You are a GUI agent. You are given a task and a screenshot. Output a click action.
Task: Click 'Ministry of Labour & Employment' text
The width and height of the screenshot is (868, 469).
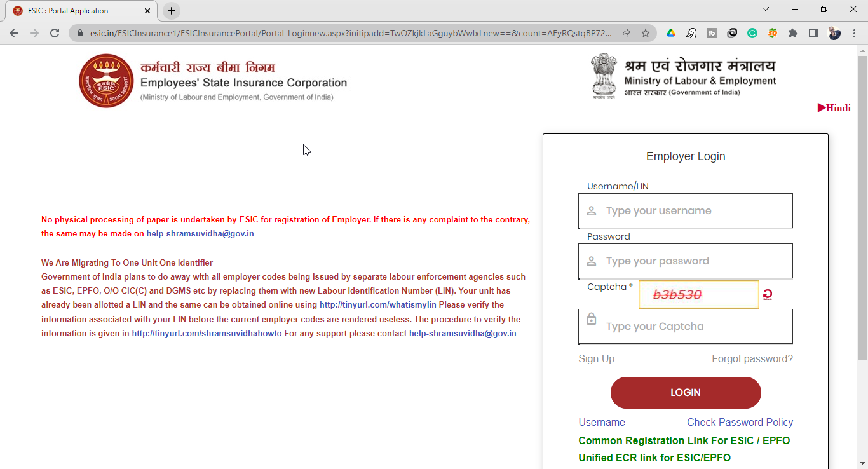(x=700, y=81)
